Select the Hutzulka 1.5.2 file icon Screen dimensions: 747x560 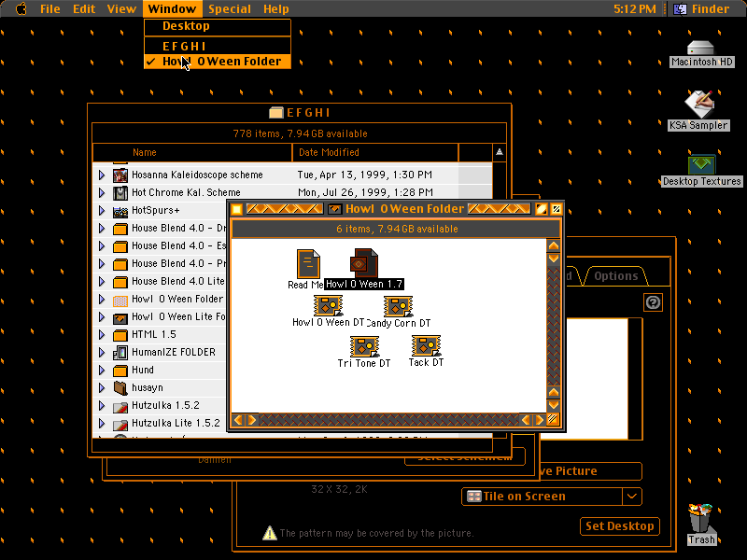120,406
